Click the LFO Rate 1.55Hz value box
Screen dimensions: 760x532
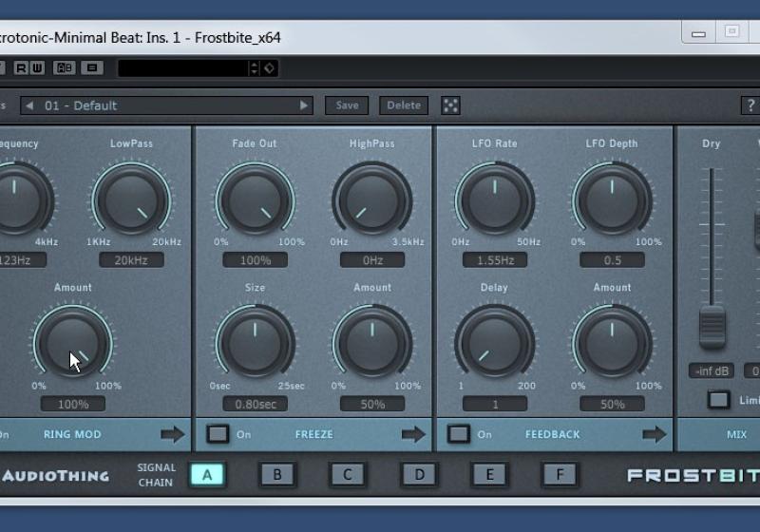(x=494, y=260)
